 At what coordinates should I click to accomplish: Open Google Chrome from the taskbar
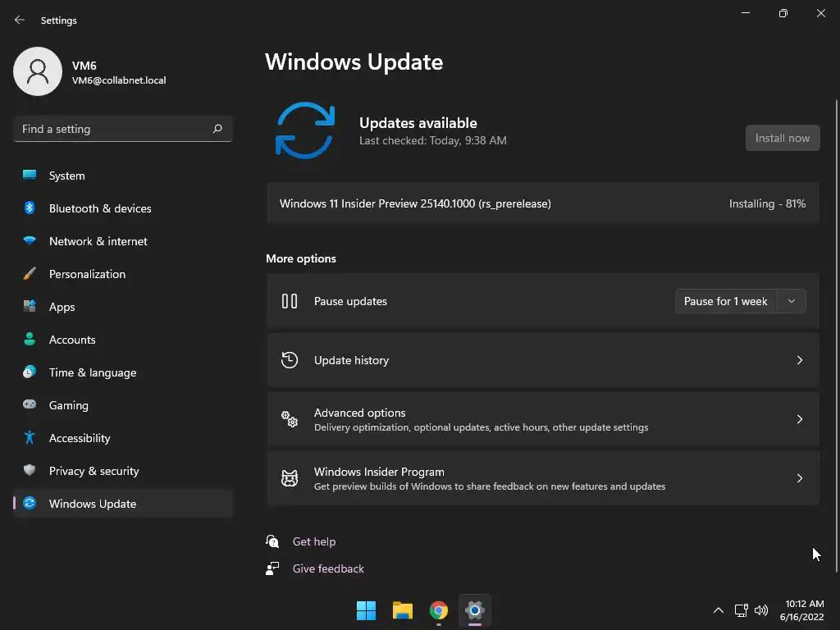(x=439, y=610)
